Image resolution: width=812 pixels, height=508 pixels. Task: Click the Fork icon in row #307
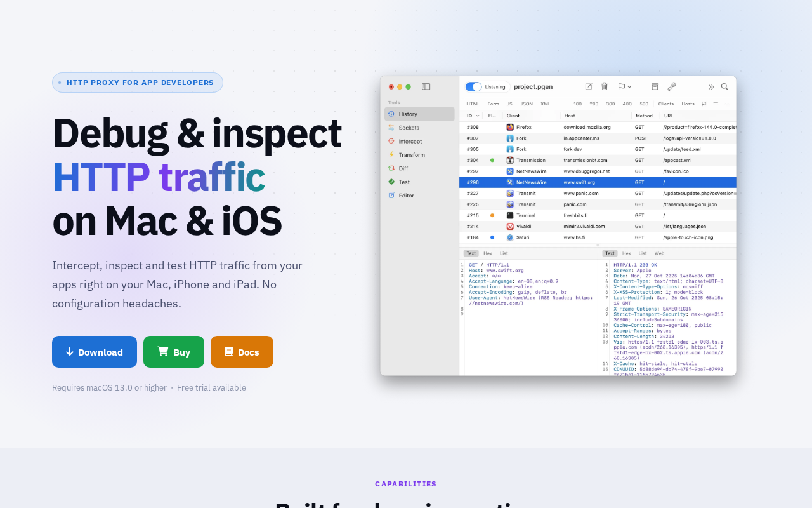pyautogui.click(x=510, y=138)
